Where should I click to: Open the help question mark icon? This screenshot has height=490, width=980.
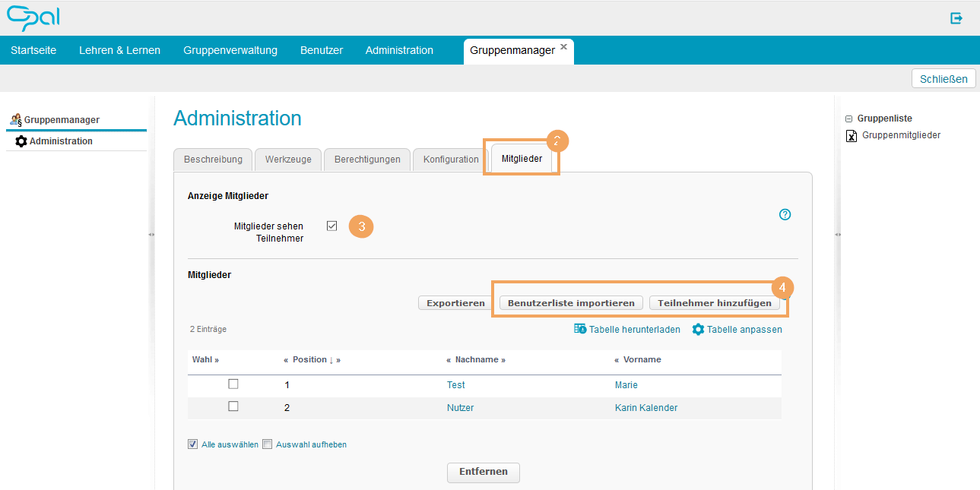coord(785,215)
